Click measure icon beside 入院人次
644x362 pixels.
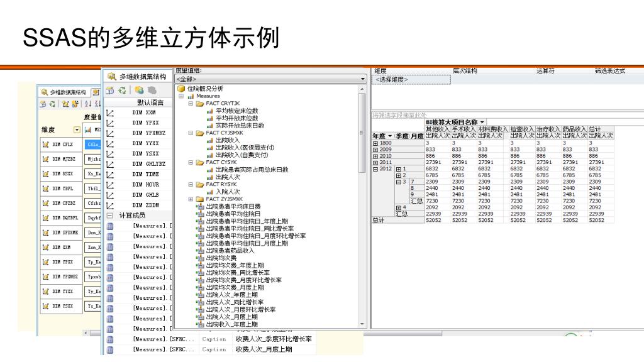coord(210,192)
